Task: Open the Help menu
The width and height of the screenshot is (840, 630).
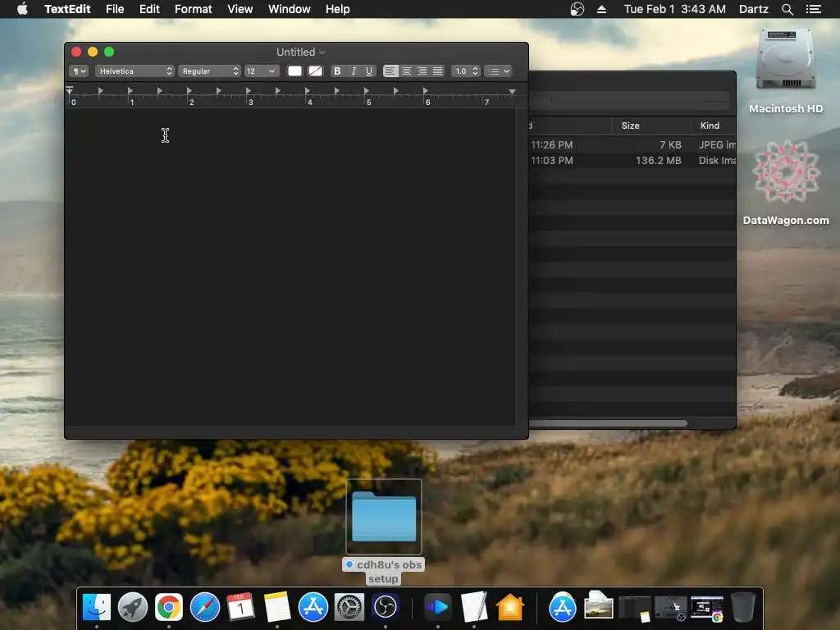Action: point(337,9)
